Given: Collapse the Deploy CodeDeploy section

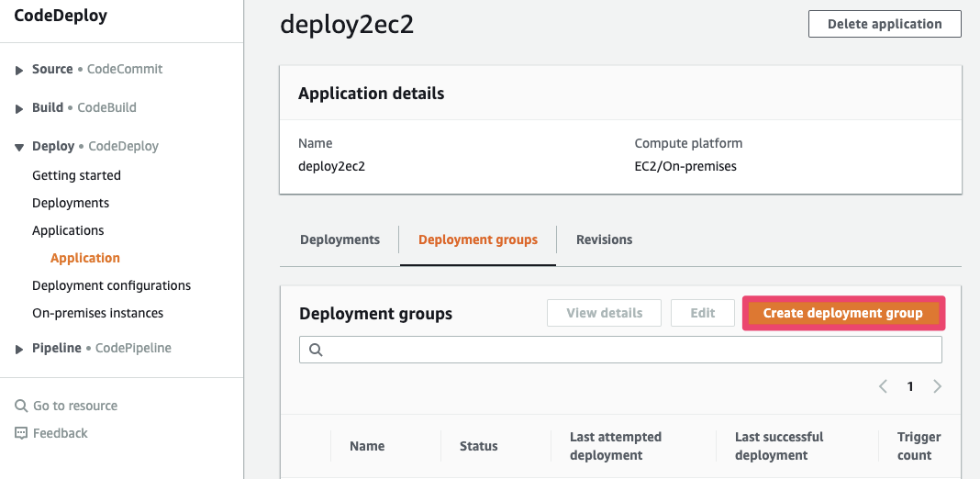Looking at the screenshot, I should pyautogui.click(x=19, y=147).
